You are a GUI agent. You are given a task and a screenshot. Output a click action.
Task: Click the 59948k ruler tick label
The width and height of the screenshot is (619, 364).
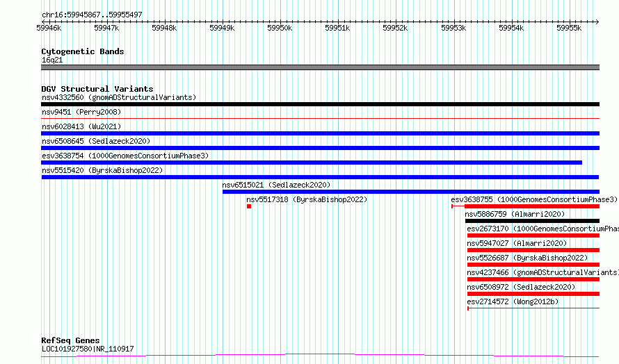164,28
